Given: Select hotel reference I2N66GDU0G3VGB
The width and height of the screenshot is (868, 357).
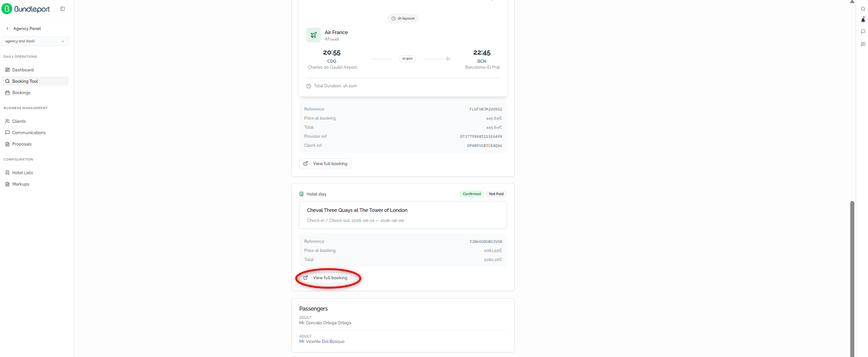Looking at the screenshot, I should click(486, 242).
